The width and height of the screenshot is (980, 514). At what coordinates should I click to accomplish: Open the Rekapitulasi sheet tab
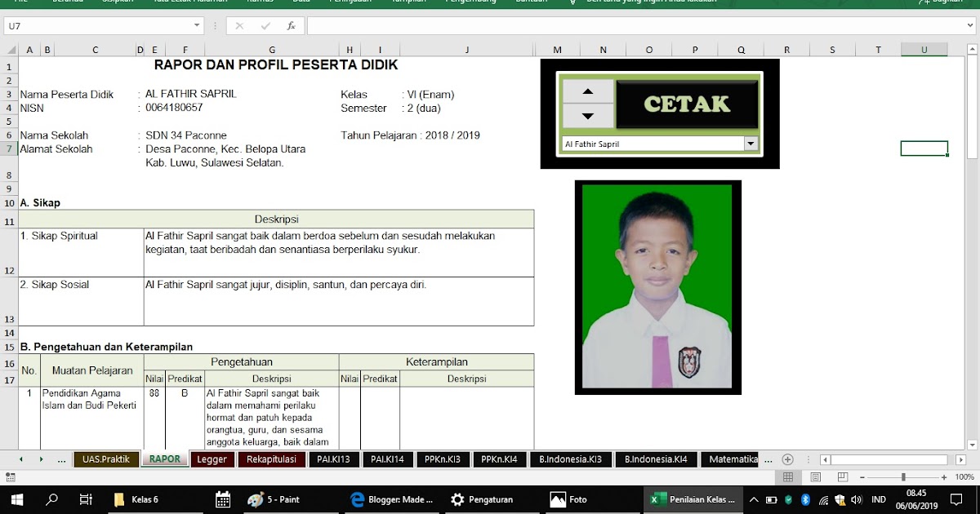click(271, 459)
